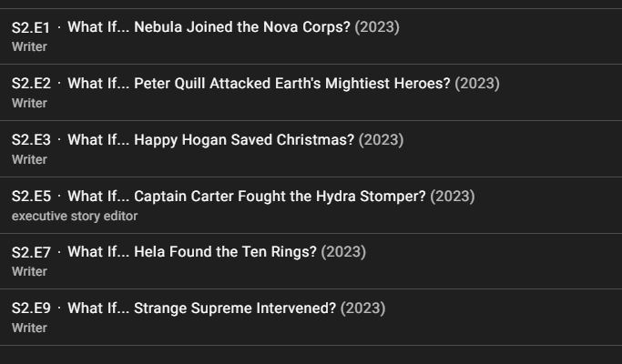622x364 pixels.
Task: Select the S2.E7 episode number label
Action: (31, 252)
